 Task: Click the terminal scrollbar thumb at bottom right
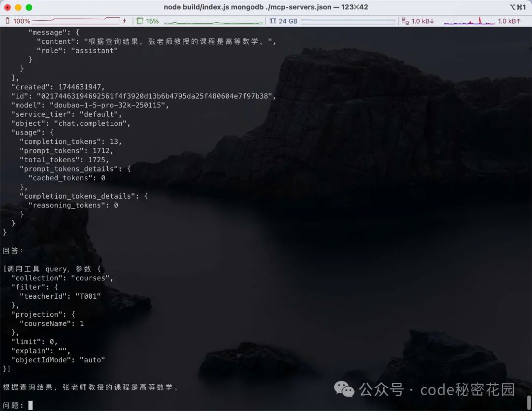(x=529, y=403)
